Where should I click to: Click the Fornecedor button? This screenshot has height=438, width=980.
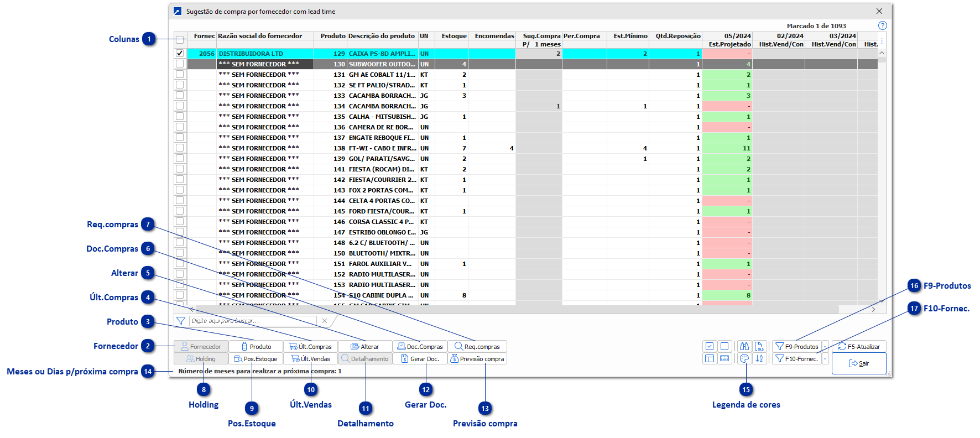click(x=201, y=347)
